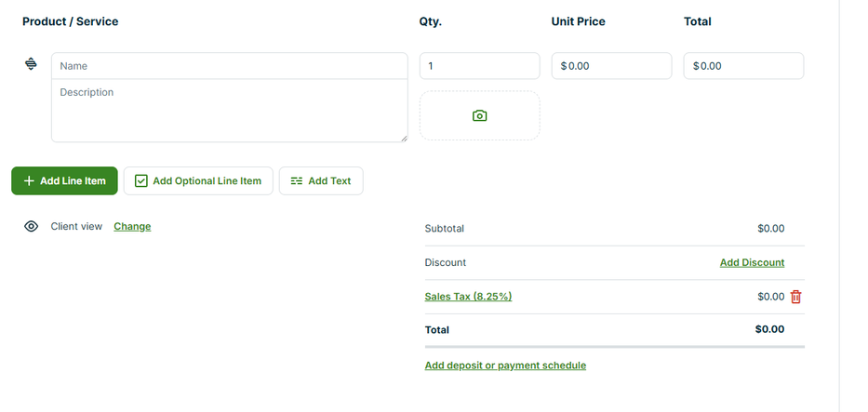Click the line item Total field

click(x=743, y=66)
